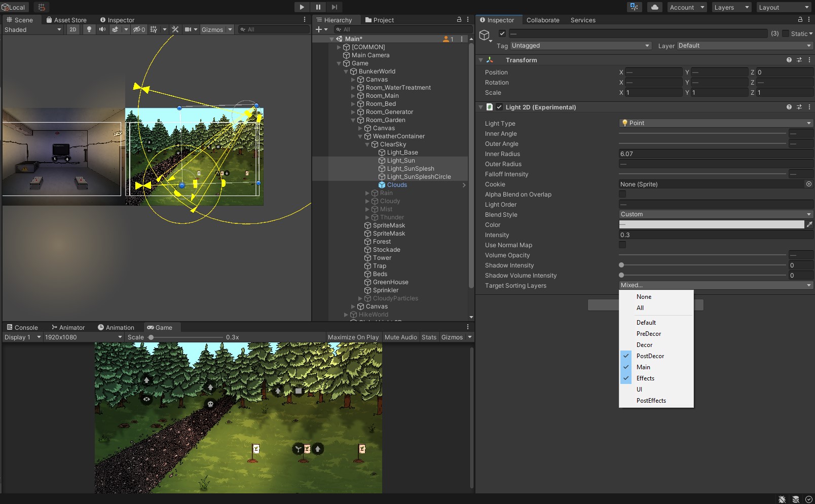This screenshot has height=504, width=815.
Task: Open the Unity Collaborate toolbar icon
Action: point(634,7)
